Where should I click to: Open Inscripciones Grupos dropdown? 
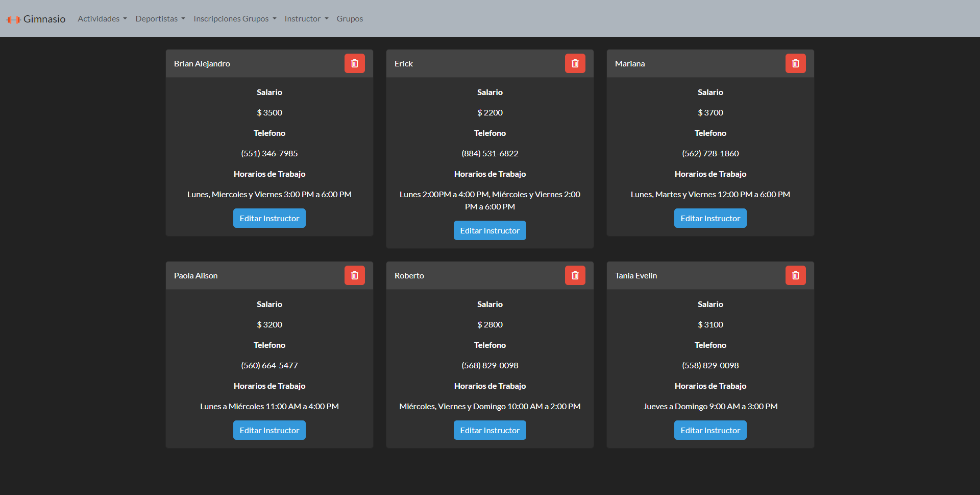click(x=235, y=18)
